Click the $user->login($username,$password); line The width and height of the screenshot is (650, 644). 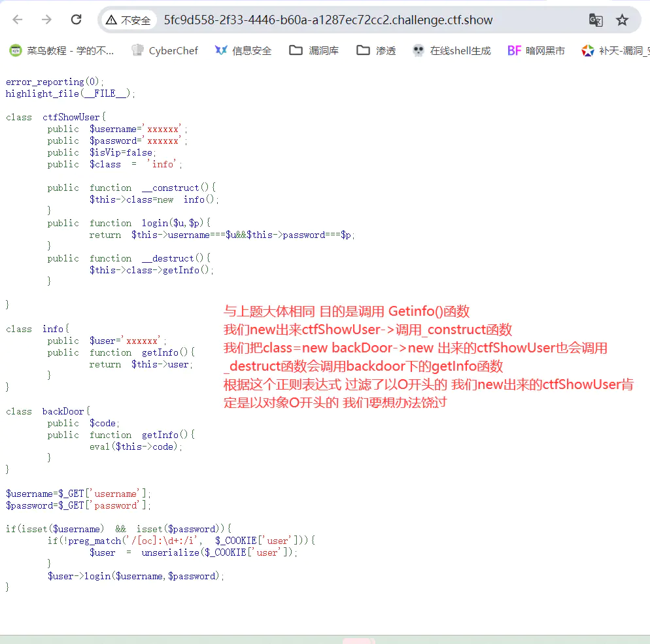pos(135,576)
